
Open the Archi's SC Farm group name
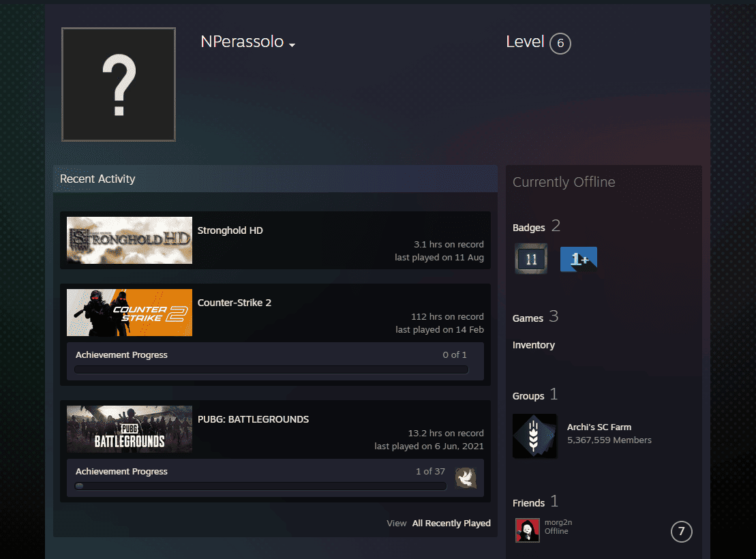coord(599,427)
